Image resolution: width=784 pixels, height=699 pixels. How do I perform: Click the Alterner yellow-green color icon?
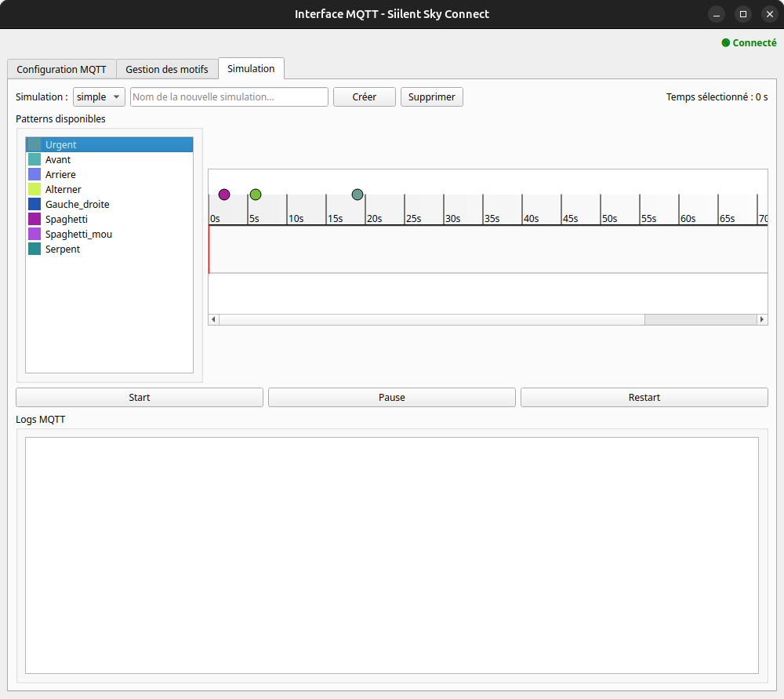click(x=34, y=190)
